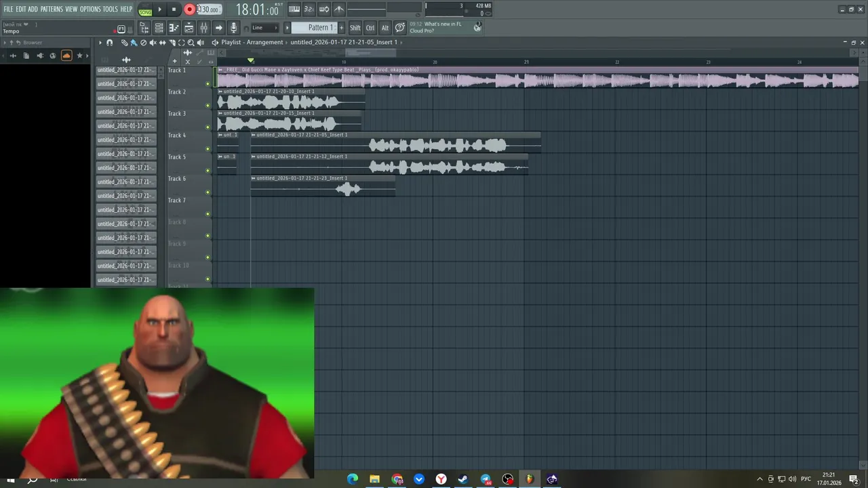Toggle the playlist magnet snap icon
The image size is (868, 488).
click(110, 43)
